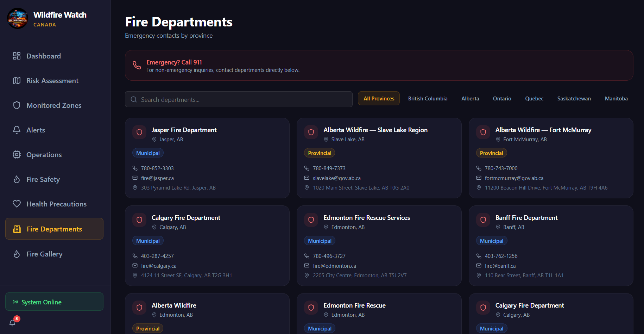
Task: Click the Banff card Municipal badge
Action: (492, 241)
